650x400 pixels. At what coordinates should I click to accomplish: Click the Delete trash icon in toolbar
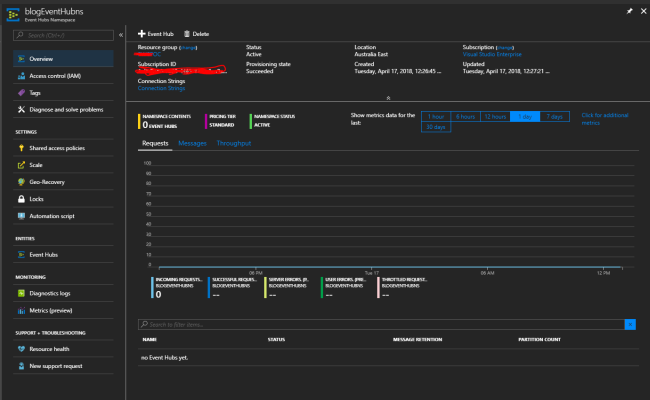pyautogui.click(x=187, y=34)
